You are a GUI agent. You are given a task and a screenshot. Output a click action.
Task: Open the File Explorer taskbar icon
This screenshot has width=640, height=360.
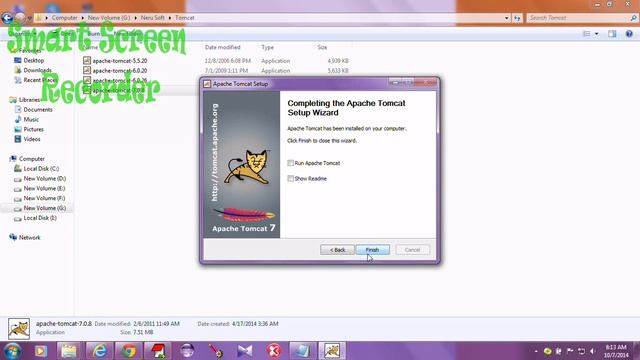pyautogui.click(x=69, y=351)
